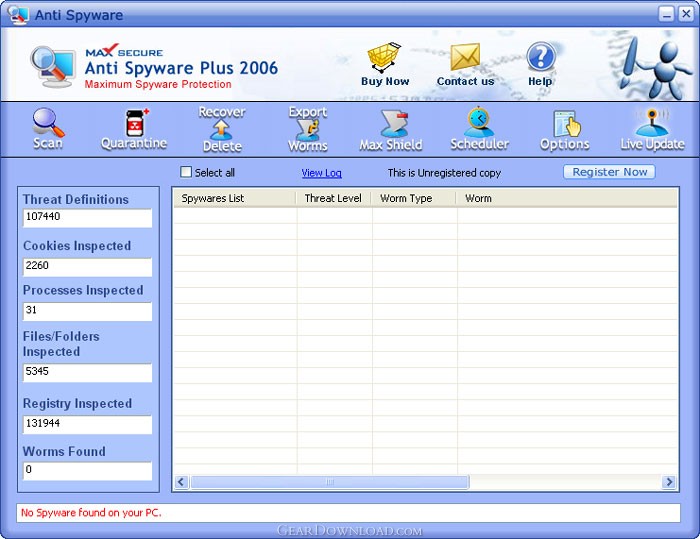Open the Max Shield feature

391,130
